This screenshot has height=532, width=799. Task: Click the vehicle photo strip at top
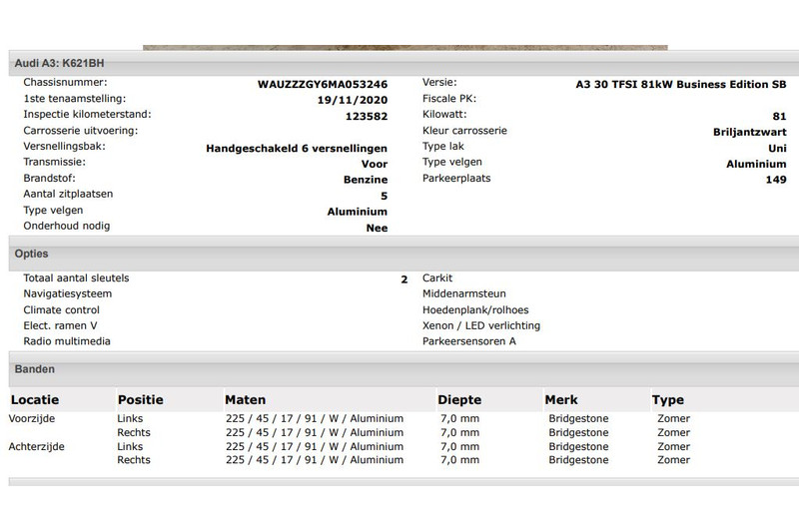[404, 47]
